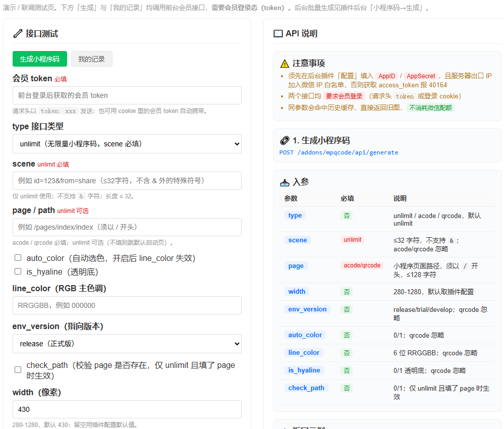
Task: Switch to the 我的记录 tab
Action: tap(92, 59)
